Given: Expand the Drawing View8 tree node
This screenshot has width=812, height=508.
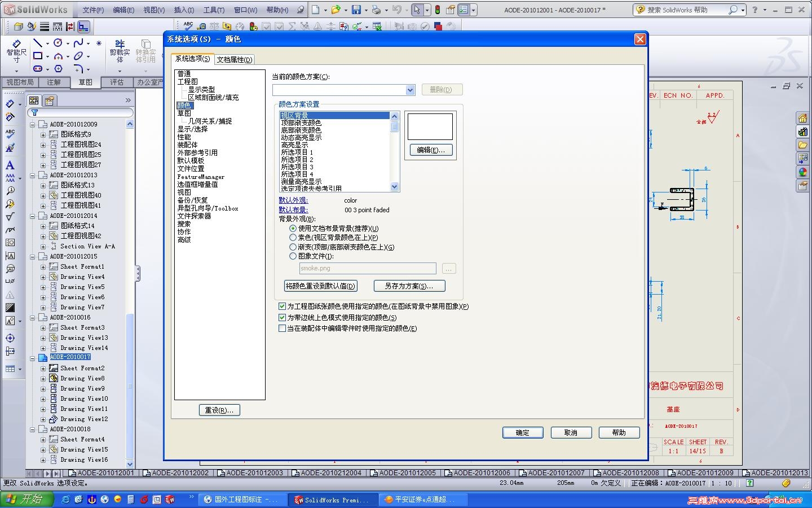Looking at the screenshot, I should pyautogui.click(x=43, y=378).
